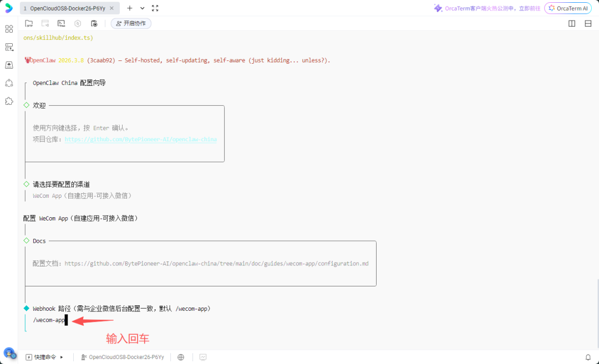Open the server list icon in sidebar

click(x=9, y=47)
